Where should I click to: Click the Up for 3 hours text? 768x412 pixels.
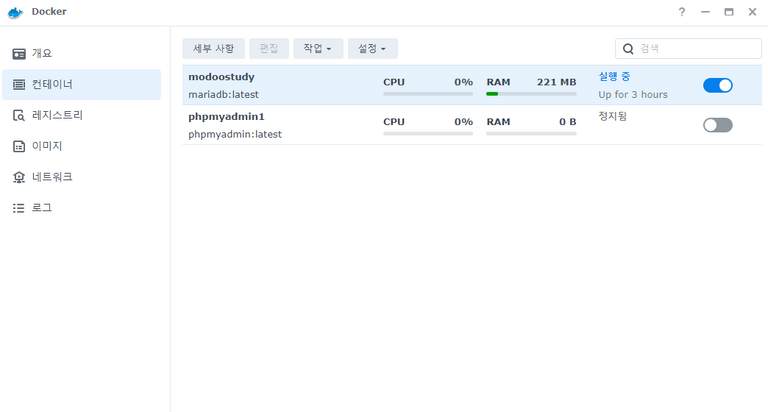[x=633, y=95]
